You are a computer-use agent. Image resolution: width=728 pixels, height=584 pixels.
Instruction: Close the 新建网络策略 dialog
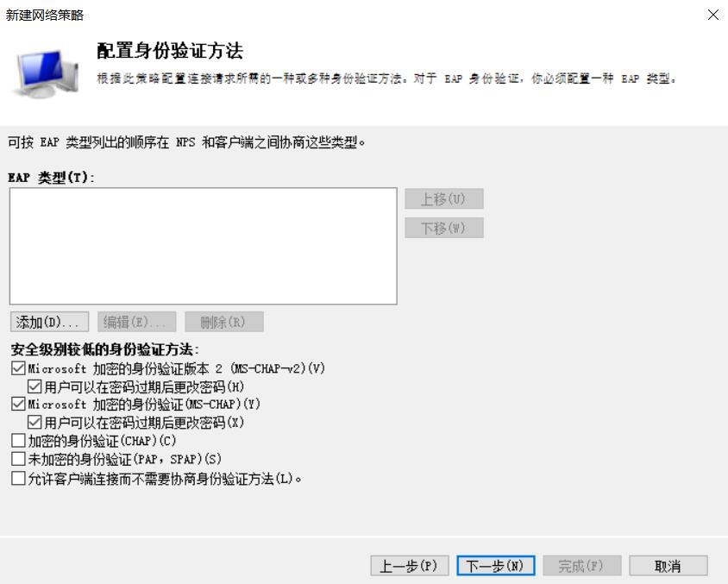(713, 15)
